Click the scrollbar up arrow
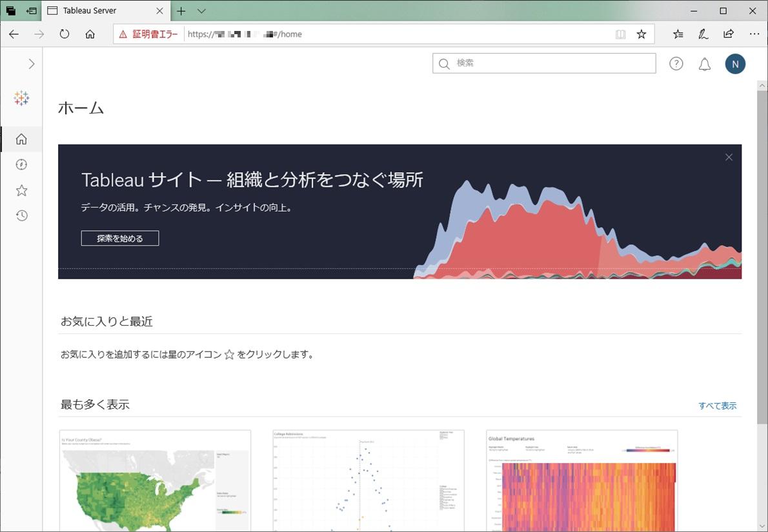The image size is (768, 532). click(762, 86)
